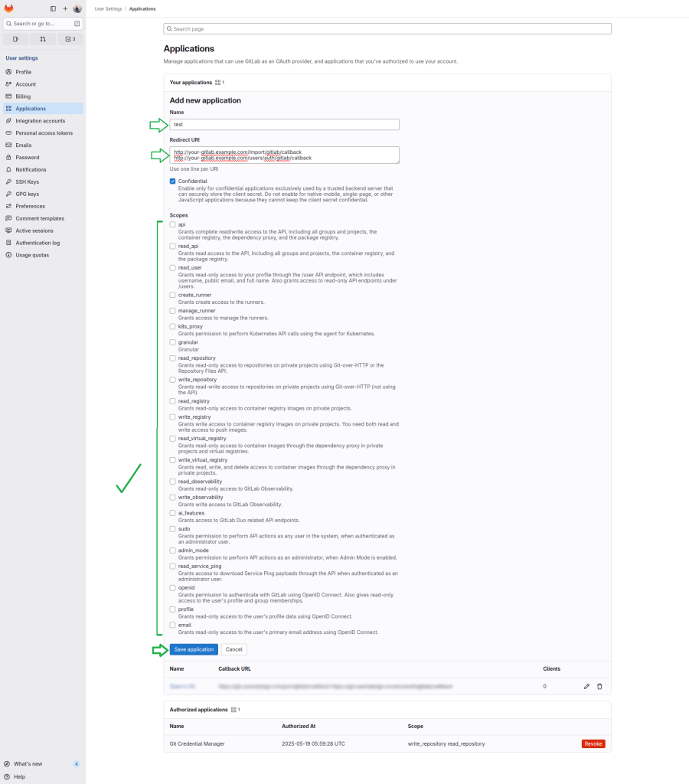Click the Cancel button
This screenshot has height=784, width=689.
click(x=233, y=649)
